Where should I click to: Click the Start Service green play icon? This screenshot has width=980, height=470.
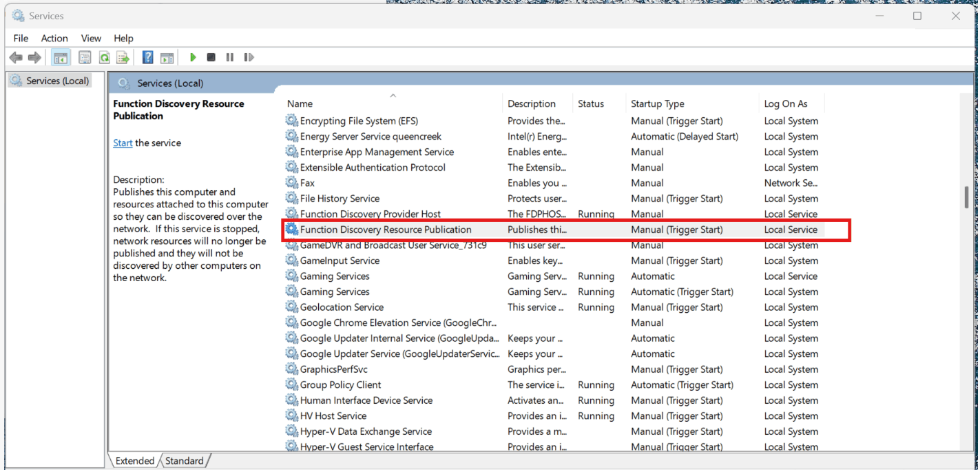[193, 57]
